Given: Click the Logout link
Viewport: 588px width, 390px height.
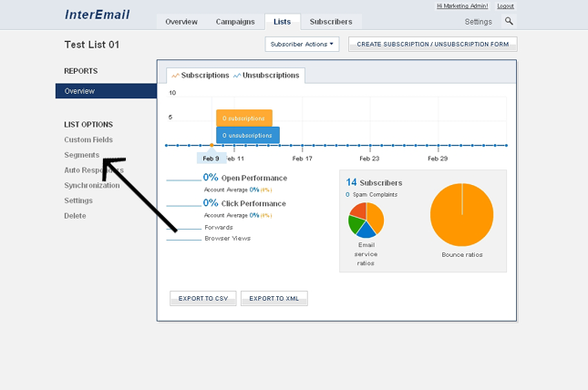Looking at the screenshot, I should click(505, 6).
